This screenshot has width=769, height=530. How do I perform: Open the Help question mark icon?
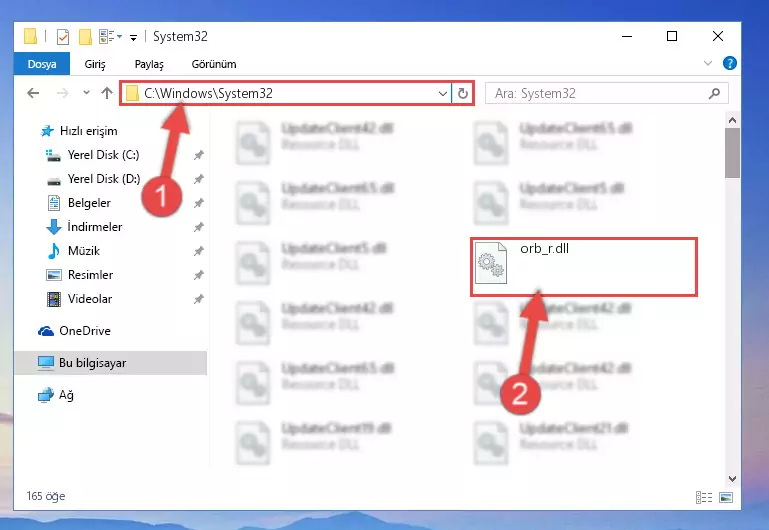[x=729, y=63]
